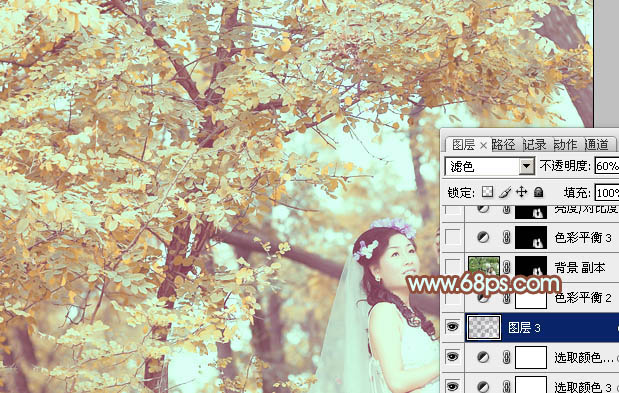Click the lock transparent pixels icon

(x=488, y=192)
